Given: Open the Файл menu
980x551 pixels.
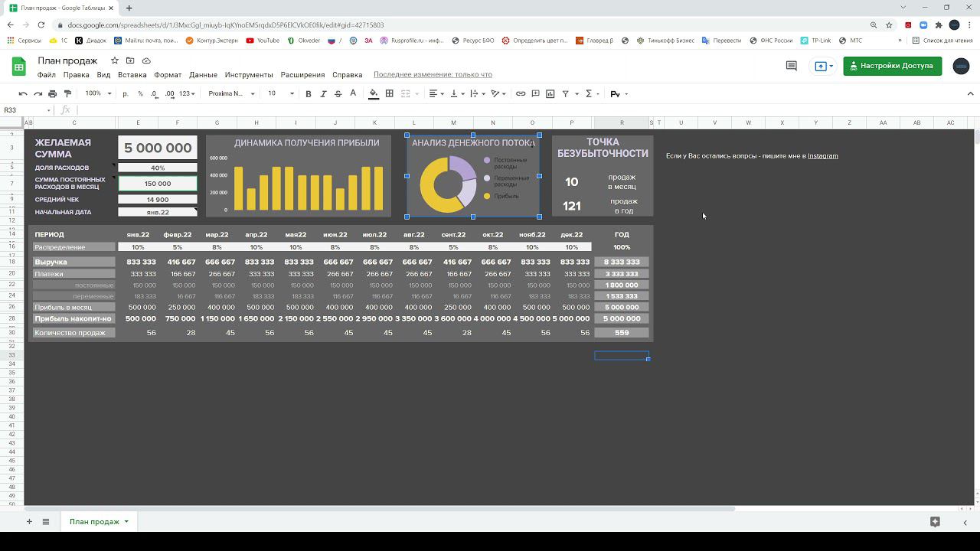Looking at the screenshot, I should (46, 75).
